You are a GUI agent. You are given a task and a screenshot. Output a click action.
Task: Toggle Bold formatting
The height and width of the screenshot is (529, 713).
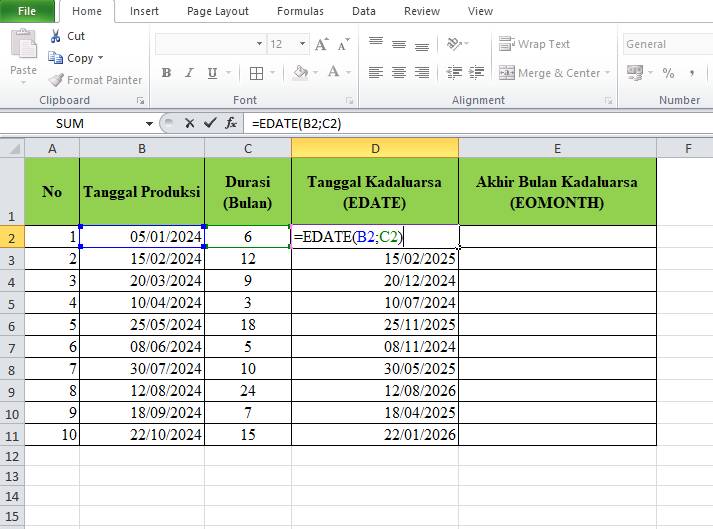pyautogui.click(x=166, y=73)
